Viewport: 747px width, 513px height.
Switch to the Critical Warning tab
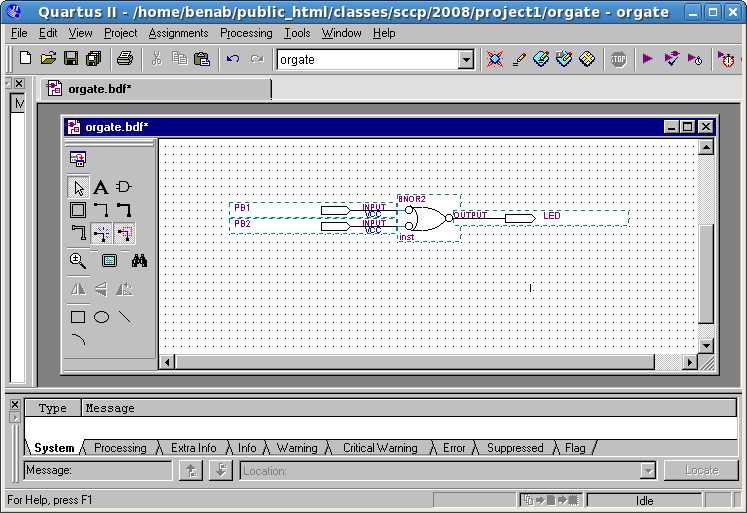[380, 448]
